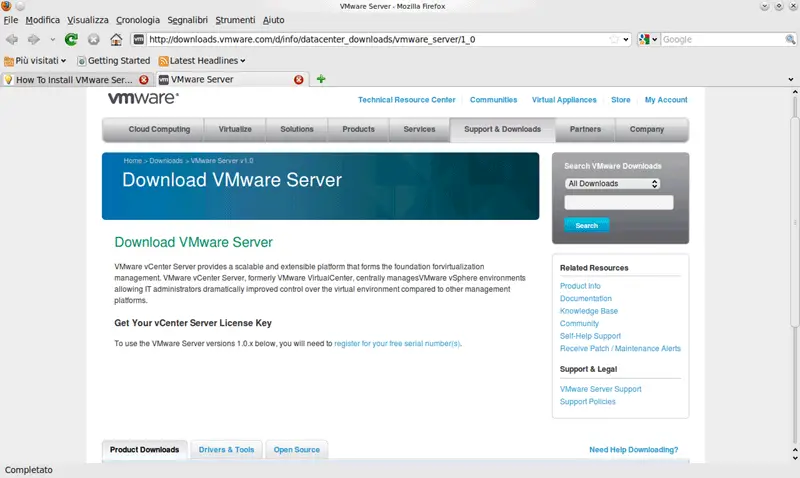This screenshot has width=800, height=478.
Task: Open the Cloud Computing navigation tab
Action: tap(159, 130)
